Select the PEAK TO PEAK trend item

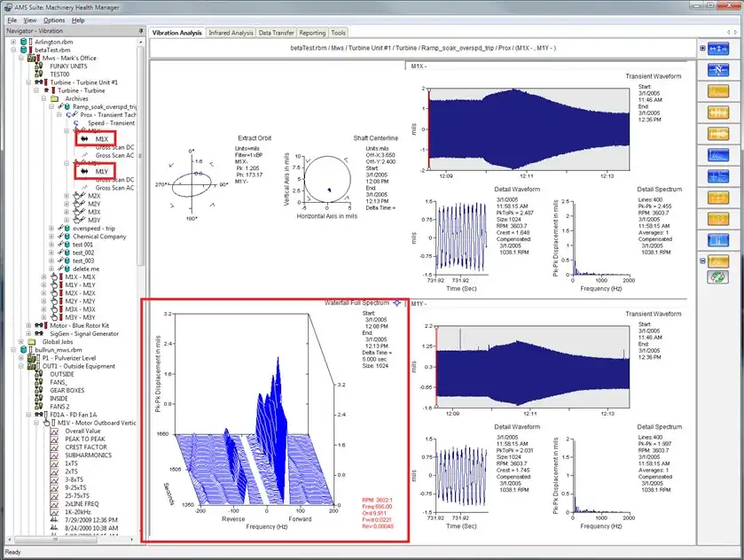coord(85,439)
